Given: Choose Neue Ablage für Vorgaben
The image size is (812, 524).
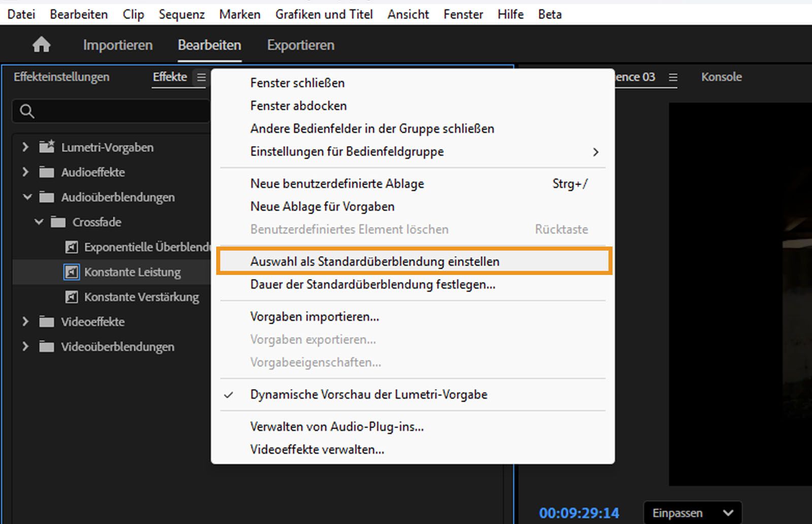Looking at the screenshot, I should [x=413, y=206].
